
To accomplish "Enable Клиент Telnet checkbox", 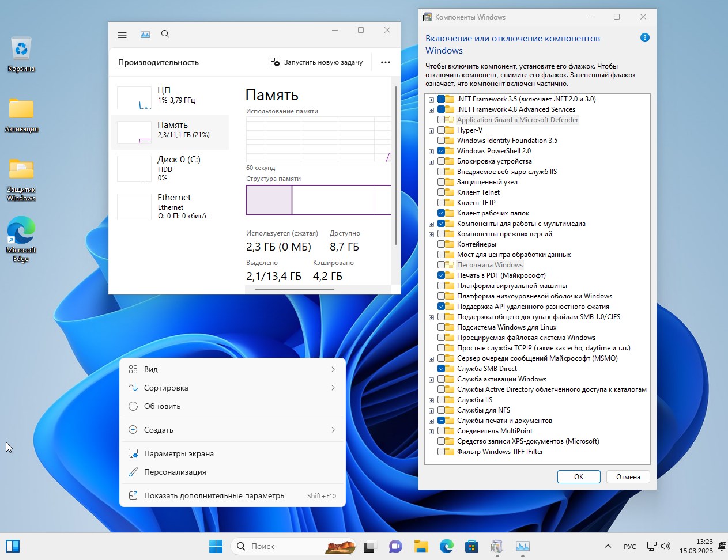I will [441, 192].
